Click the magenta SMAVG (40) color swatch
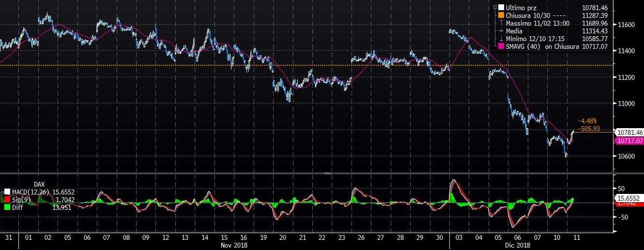The image size is (644, 250). [501, 46]
